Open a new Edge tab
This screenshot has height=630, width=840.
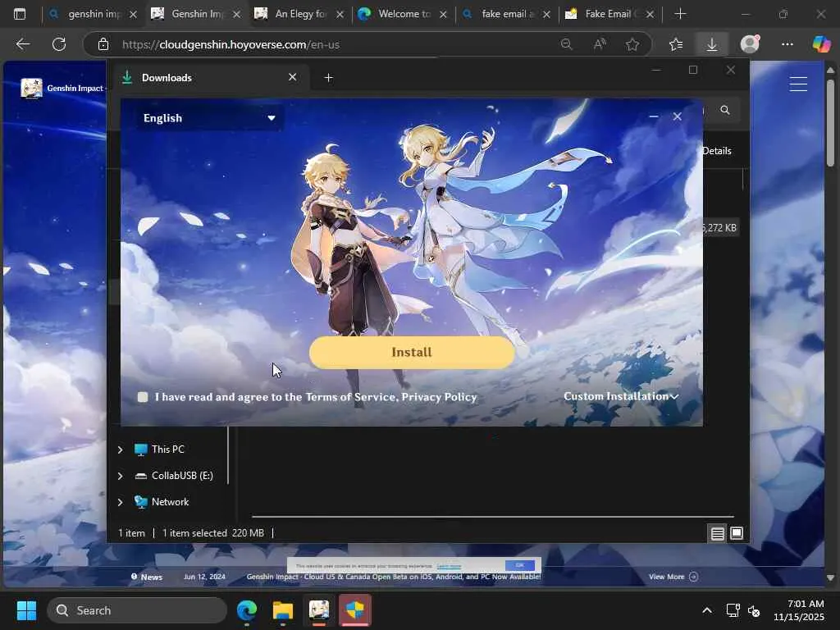click(680, 14)
